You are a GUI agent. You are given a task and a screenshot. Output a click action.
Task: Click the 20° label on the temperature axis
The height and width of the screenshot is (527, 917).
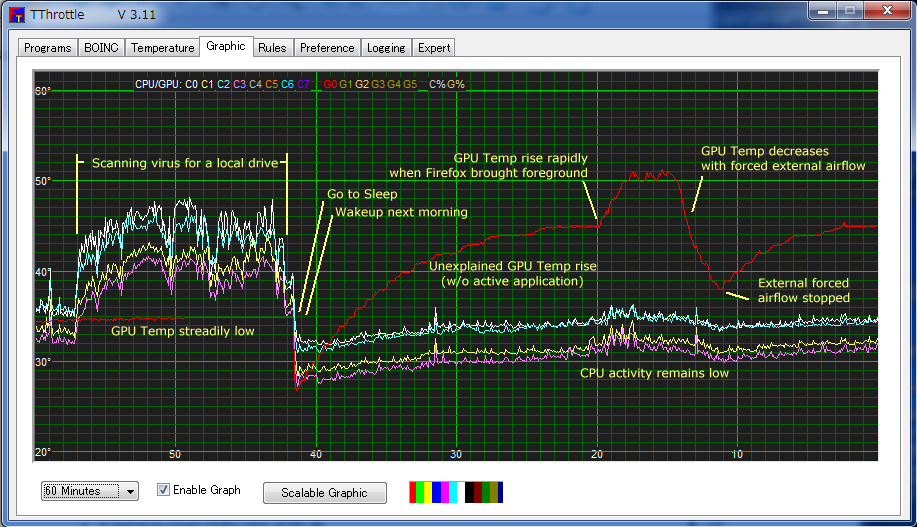point(43,452)
